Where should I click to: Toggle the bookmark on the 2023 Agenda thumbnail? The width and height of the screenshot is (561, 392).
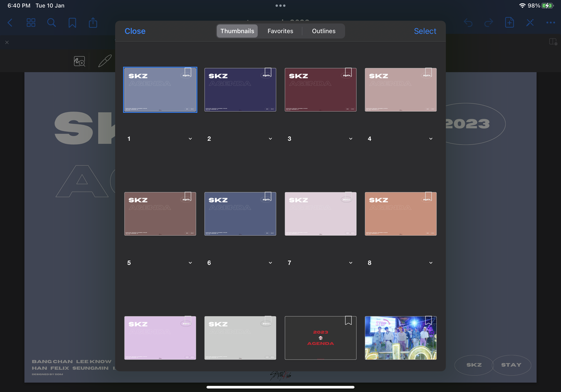click(x=348, y=321)
